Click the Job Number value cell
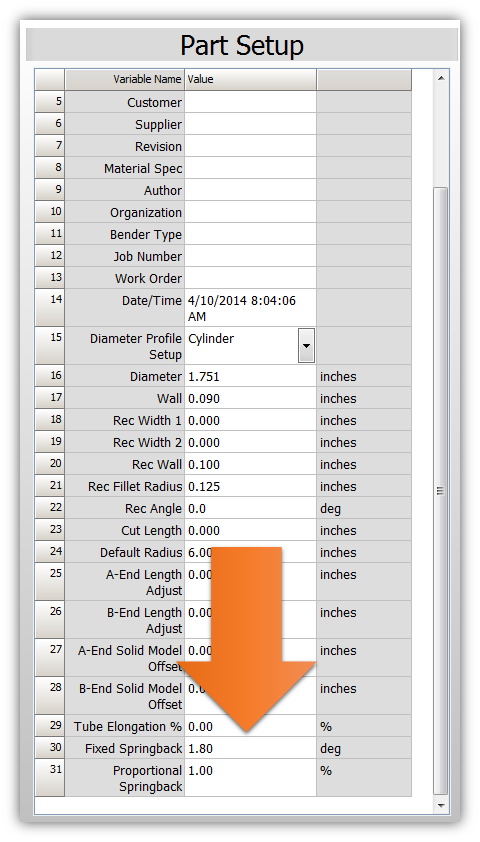 pos(250,256)
